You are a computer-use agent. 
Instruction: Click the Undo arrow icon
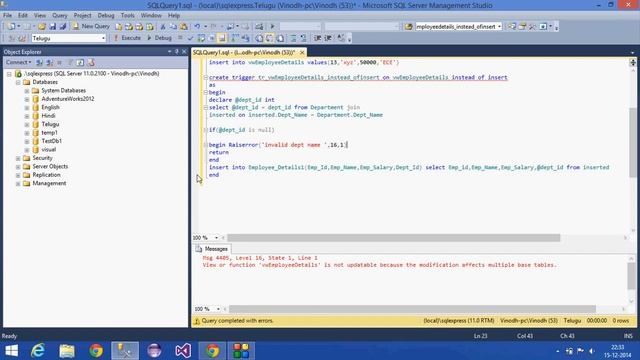(x=197, y=27)
